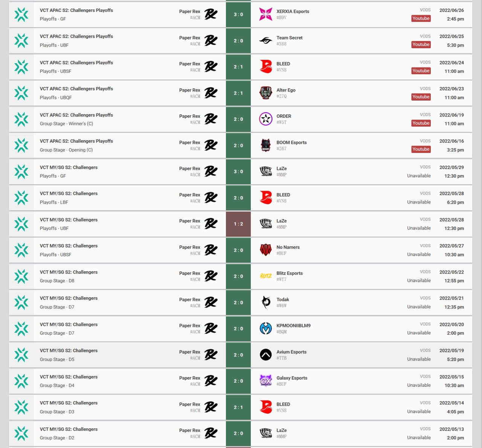Open Youtube VOD for XERXIA Esports match

click(x=421, y=18)
